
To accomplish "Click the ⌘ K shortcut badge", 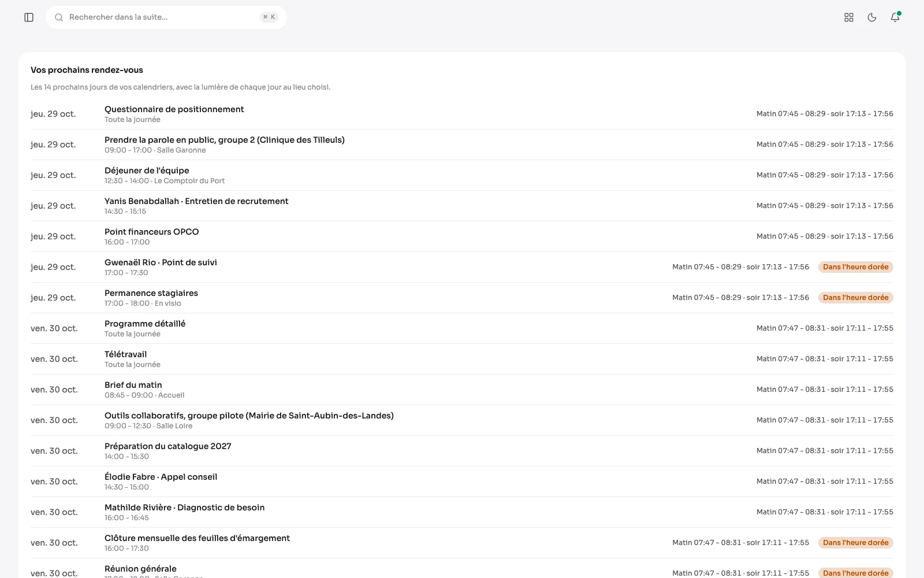I will [x=269, y=17].
